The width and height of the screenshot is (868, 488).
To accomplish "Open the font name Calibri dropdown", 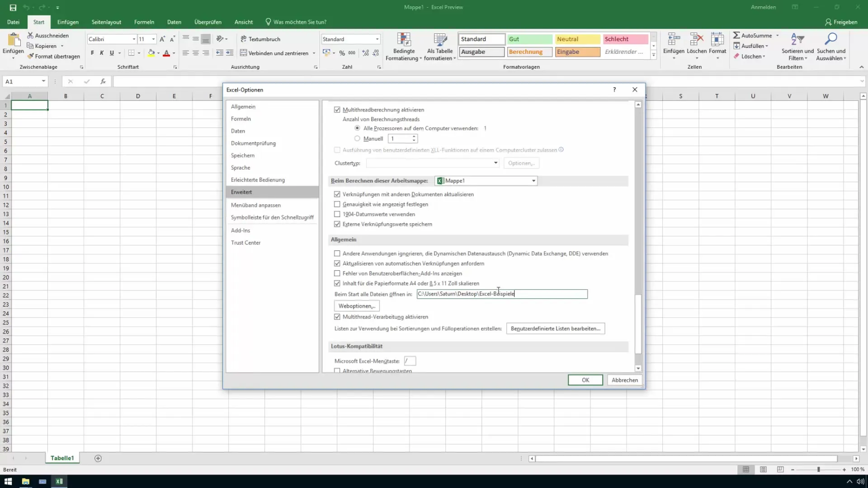I will coord(134,39).
